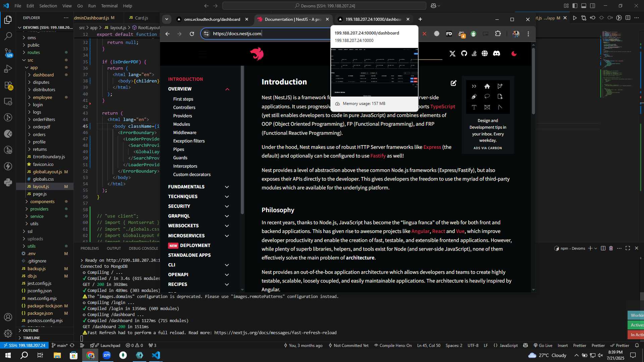The width and height of the screenshot is (644, 362).
Task: Click the Run file play icon in editor toolbar
Action: (575, 18)
